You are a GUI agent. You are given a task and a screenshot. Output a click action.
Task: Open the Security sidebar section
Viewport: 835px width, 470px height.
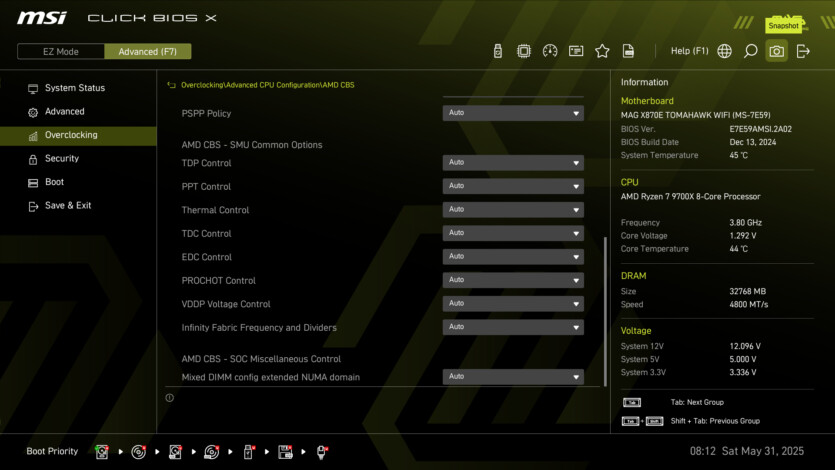pos(78,159)
